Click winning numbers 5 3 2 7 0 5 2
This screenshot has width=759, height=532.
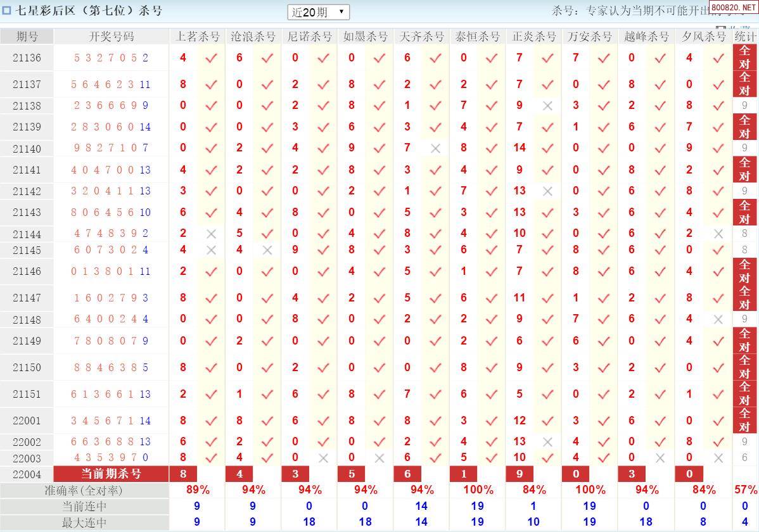111,58
